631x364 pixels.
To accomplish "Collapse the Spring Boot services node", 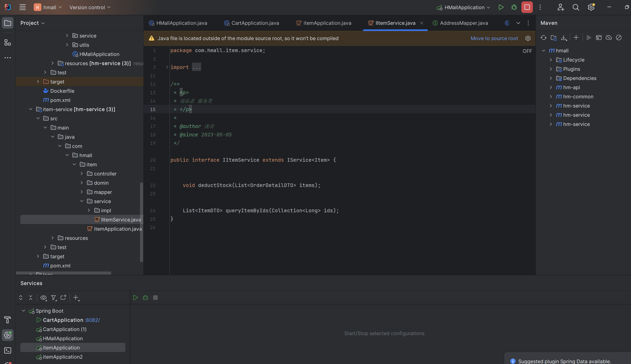I will pos(24,311).
